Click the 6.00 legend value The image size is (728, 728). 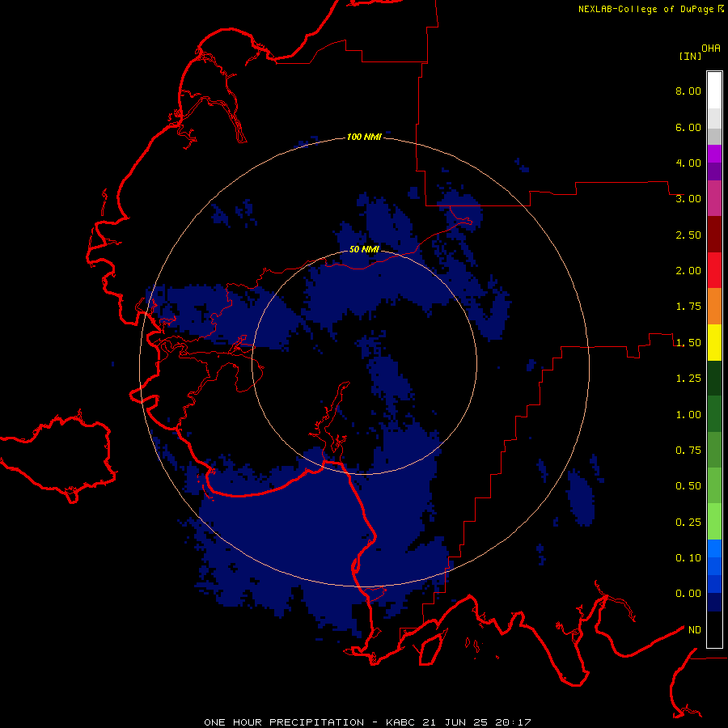688,127
